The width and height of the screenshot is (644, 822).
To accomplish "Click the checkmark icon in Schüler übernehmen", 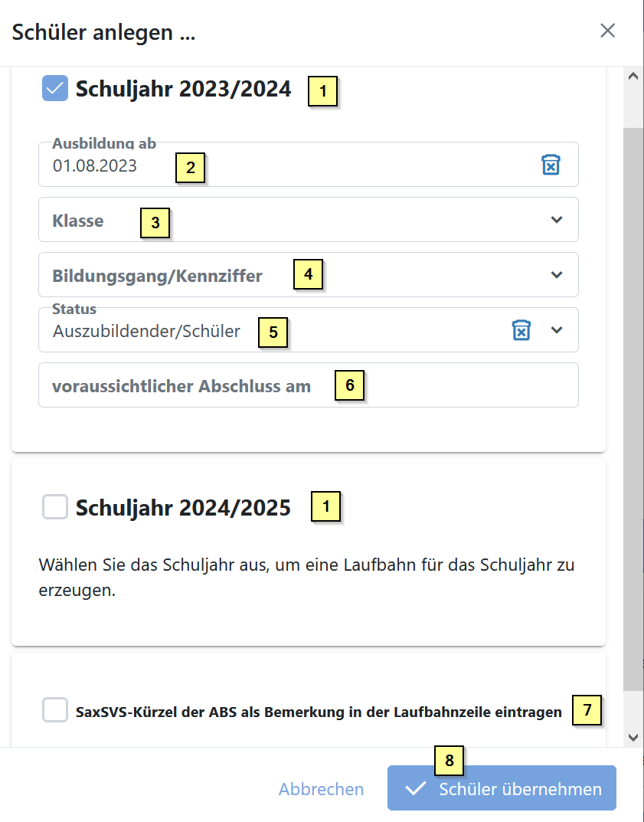I will pyautogui.click(x=416, y=789).
